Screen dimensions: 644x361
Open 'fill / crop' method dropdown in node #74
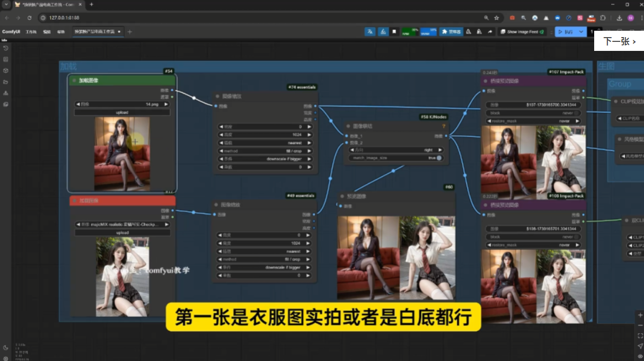click(265, 151)
